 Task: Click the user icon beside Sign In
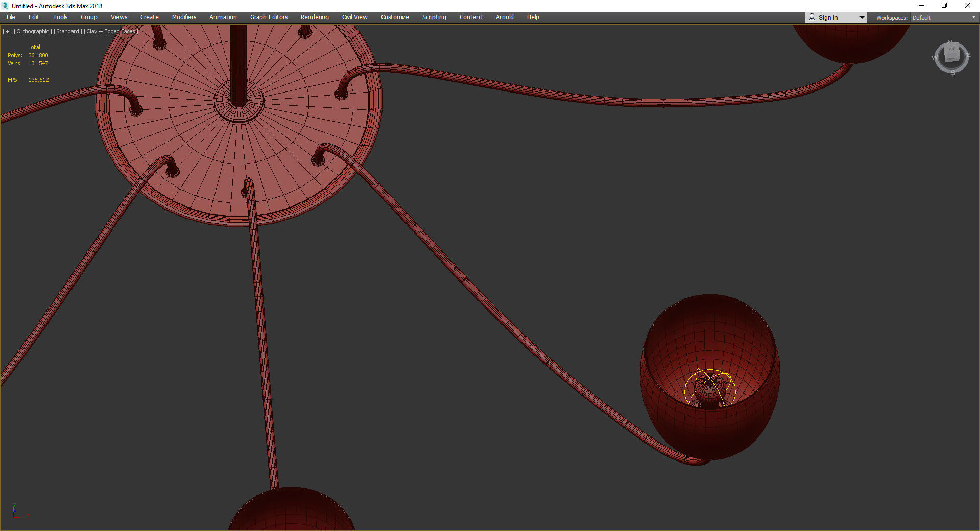tap(811, 17)
